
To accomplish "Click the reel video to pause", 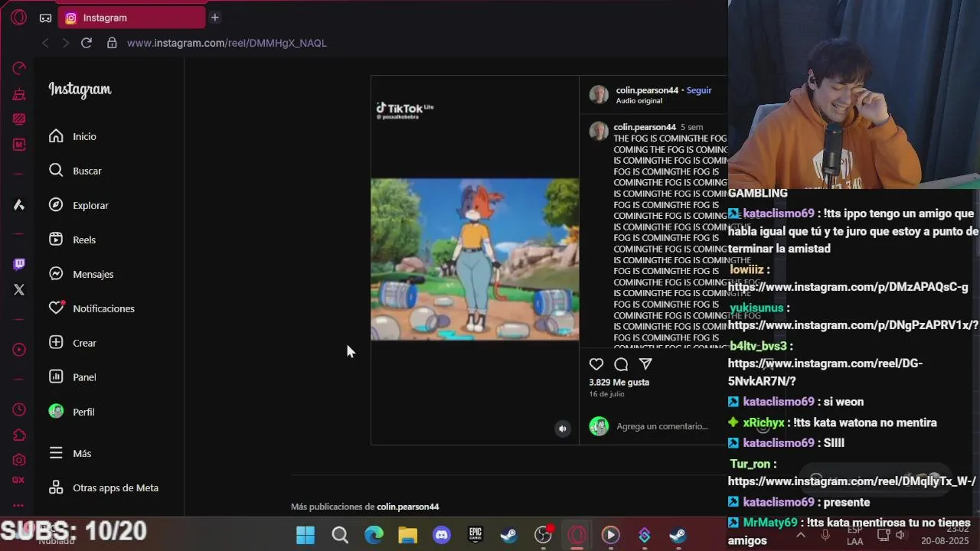I will coord(475,259).
